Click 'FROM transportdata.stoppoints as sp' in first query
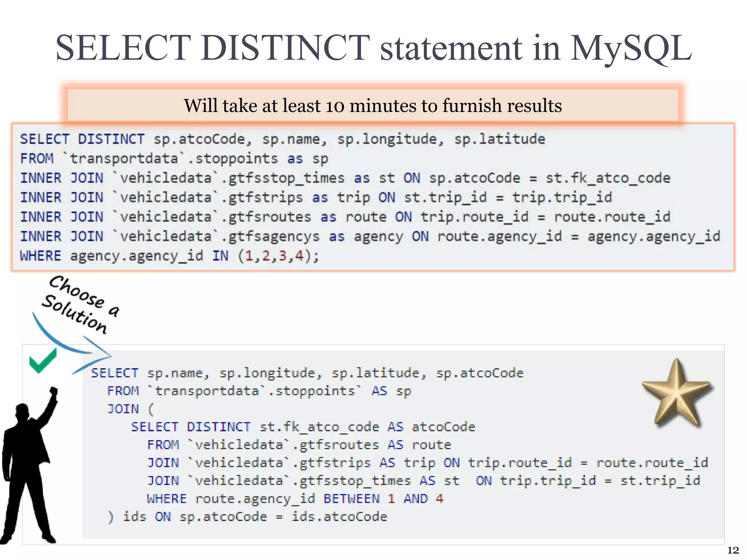 coord(174,159)
